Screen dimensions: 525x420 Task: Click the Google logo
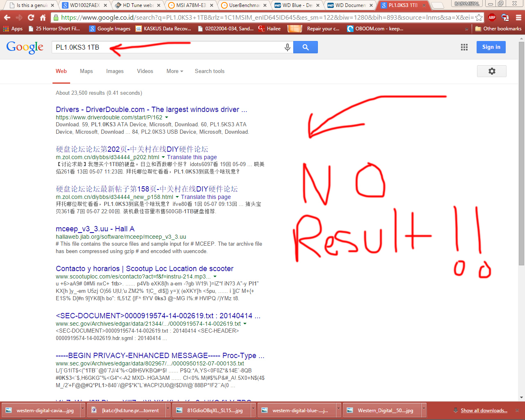point(25,48)
